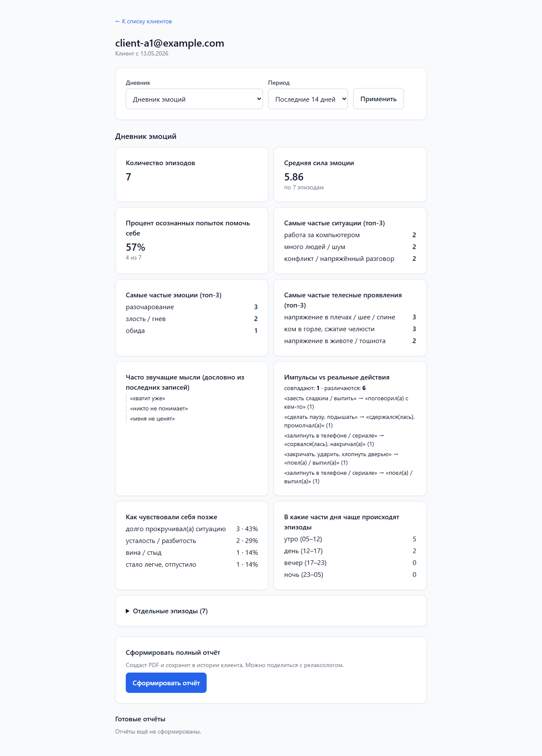
Task: Expand Отдельные эпизоды (7) disclosure triangle
Action: 127,611
